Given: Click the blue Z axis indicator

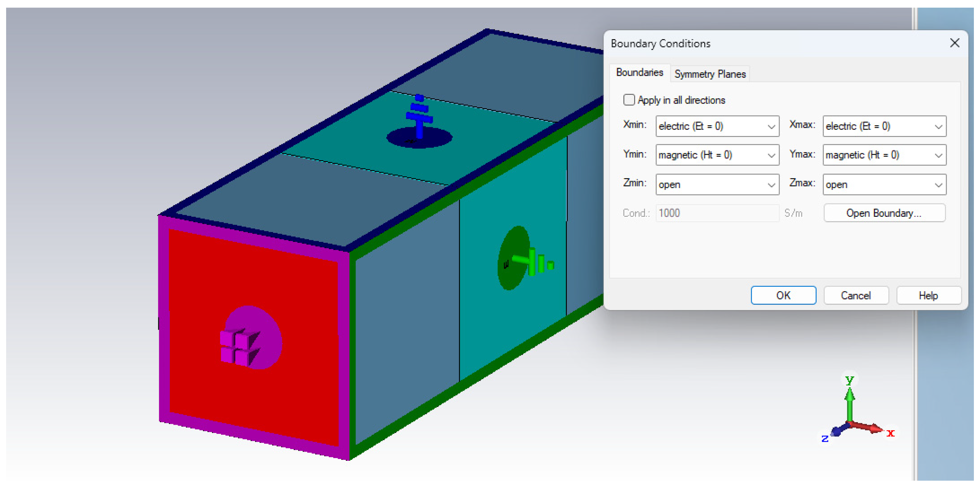Looking at the screenshot, I should click(837, 431).
